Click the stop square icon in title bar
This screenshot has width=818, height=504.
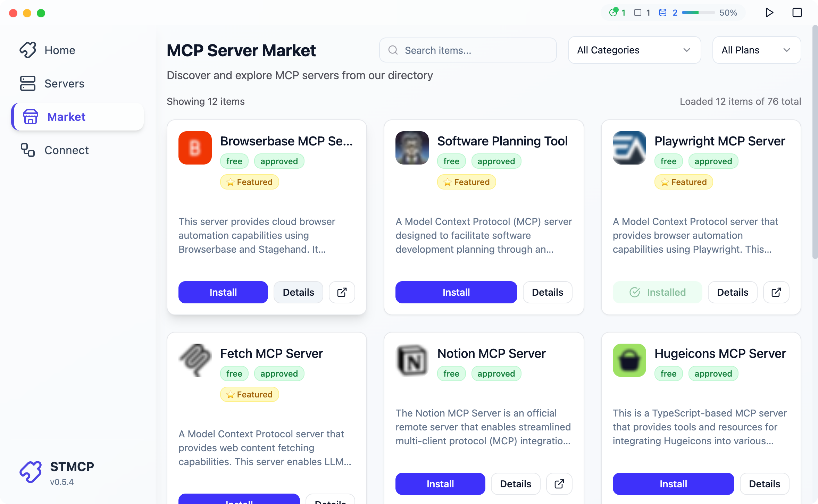point(797,13)
